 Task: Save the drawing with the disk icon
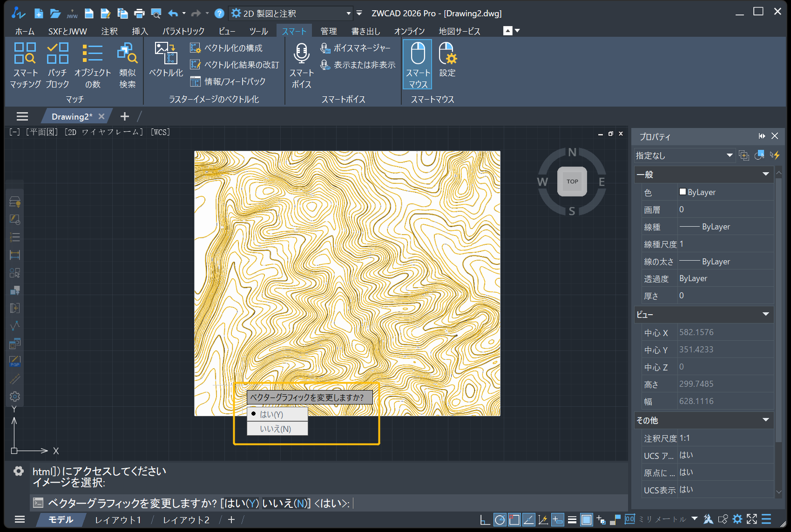[x=89, y=13]
